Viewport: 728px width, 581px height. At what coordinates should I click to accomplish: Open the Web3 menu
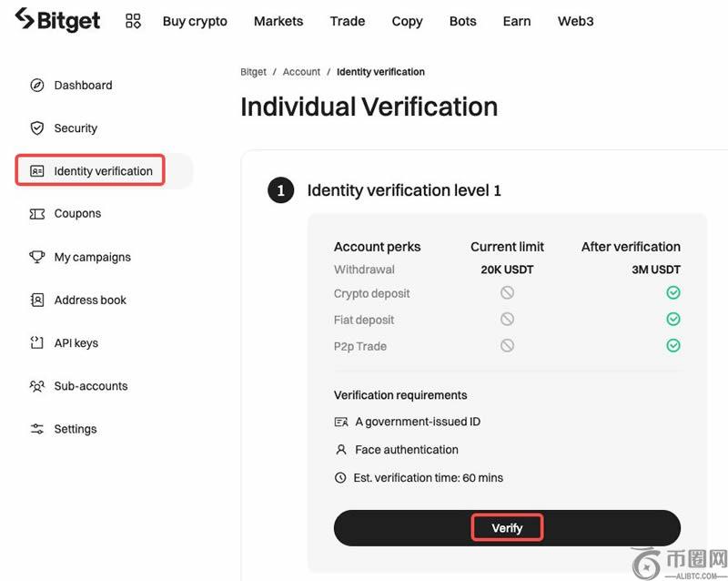point(576,21)
